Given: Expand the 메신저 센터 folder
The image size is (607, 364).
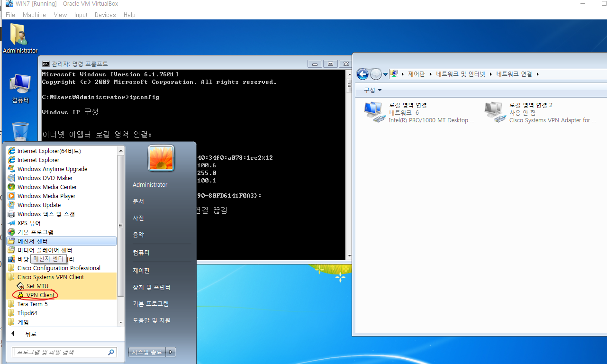Looking at the screenshot, I should 62,241.
